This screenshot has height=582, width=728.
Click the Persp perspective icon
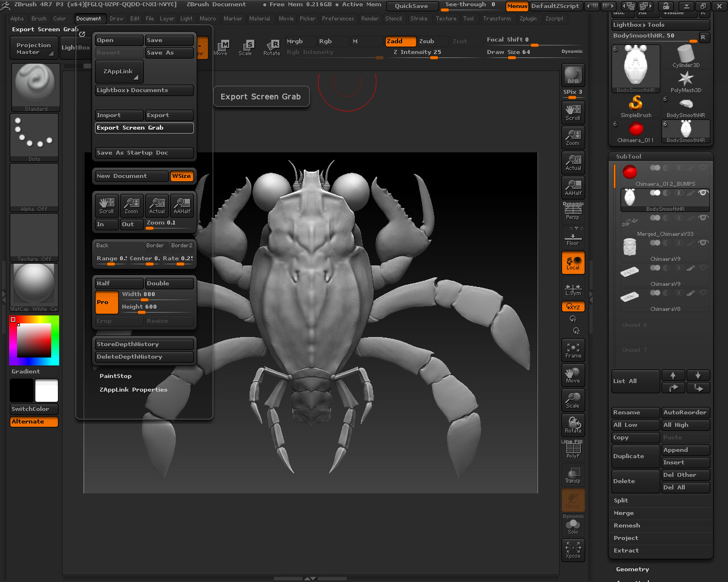[x=573, y=211]
